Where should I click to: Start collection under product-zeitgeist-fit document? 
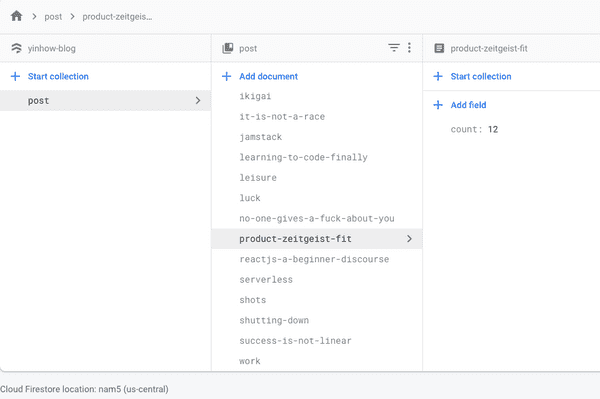coord(481,77)
